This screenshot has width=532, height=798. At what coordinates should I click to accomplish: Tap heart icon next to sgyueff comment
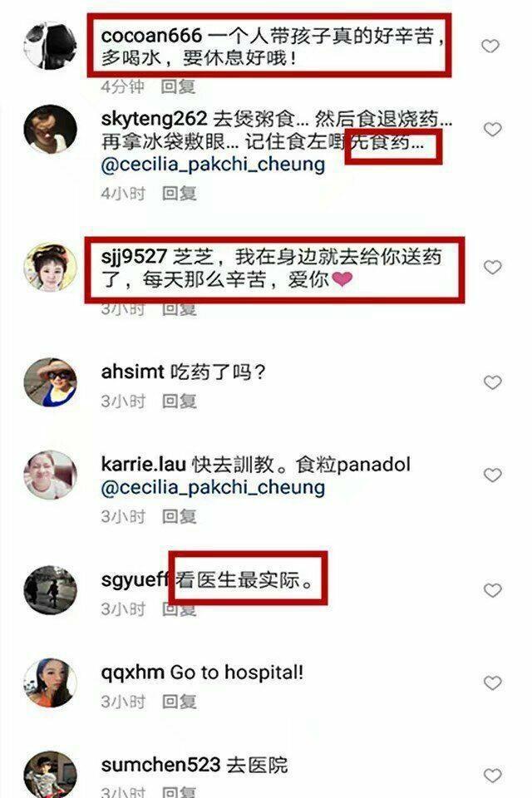[x=492, y=590]
